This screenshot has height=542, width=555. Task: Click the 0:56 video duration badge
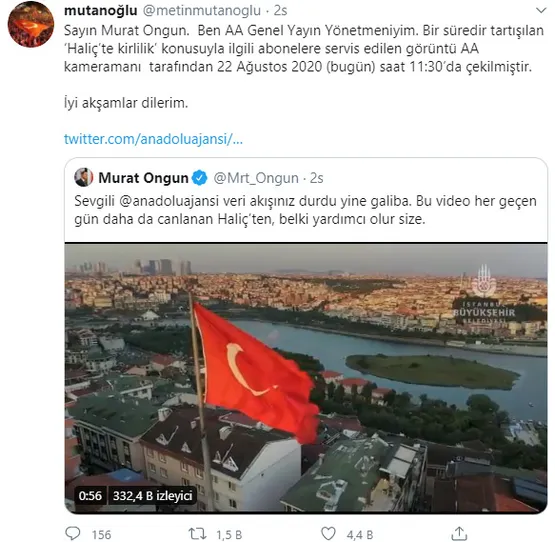[90, 496]
